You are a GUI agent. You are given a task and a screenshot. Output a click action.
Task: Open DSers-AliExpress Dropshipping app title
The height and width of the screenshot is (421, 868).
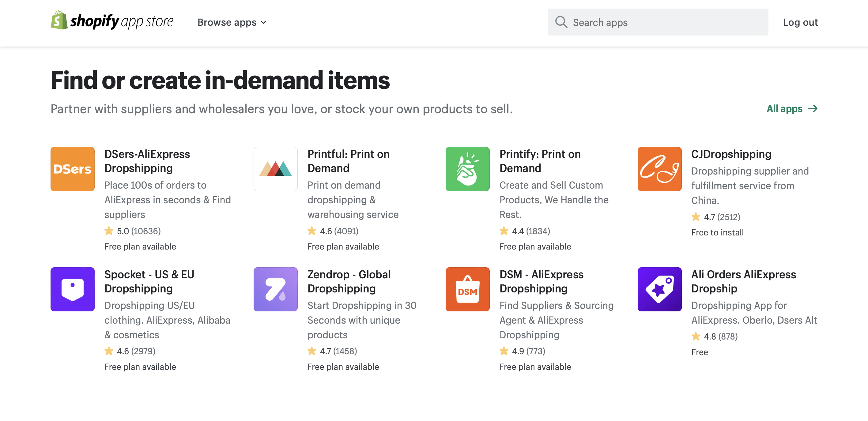click(x=147, y=161)
